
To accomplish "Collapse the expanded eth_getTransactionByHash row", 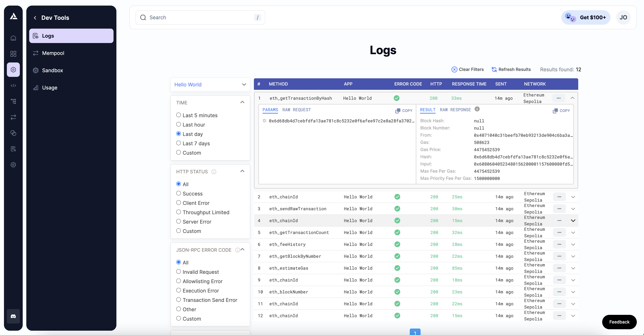I will click(573, 98).
